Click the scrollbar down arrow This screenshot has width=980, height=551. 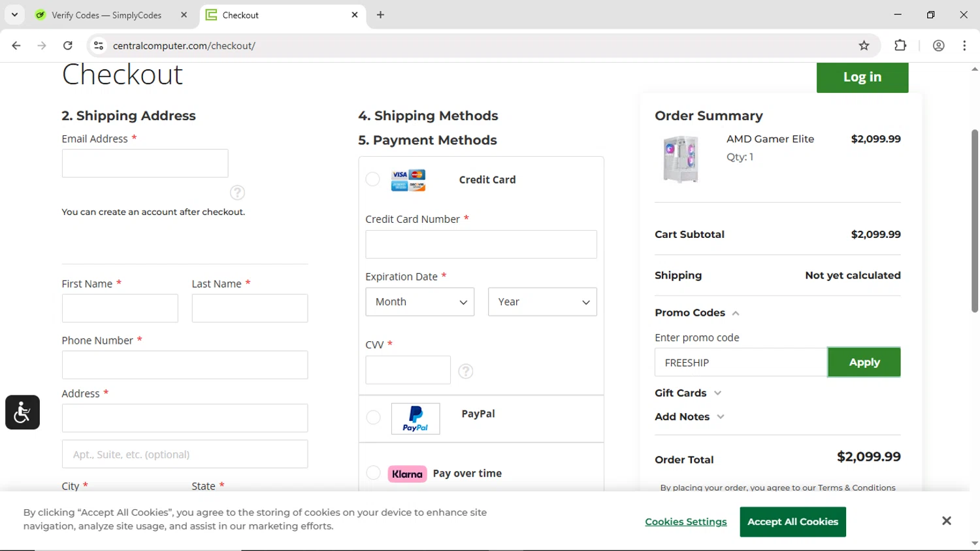coord(974,544)
